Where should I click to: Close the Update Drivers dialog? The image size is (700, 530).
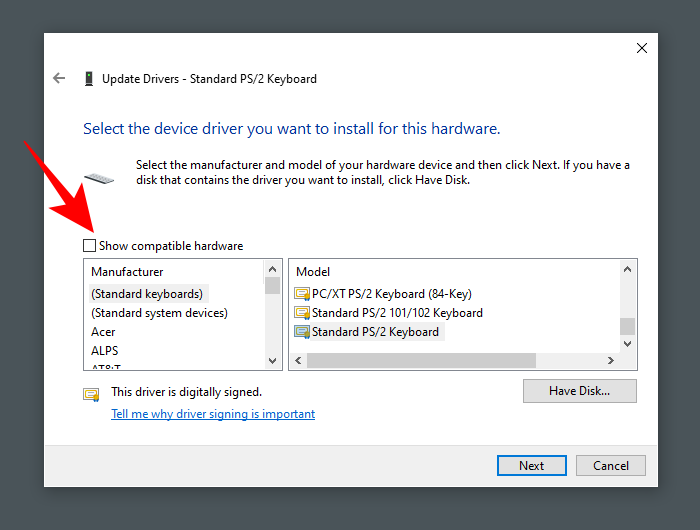[x=642, y=48]
